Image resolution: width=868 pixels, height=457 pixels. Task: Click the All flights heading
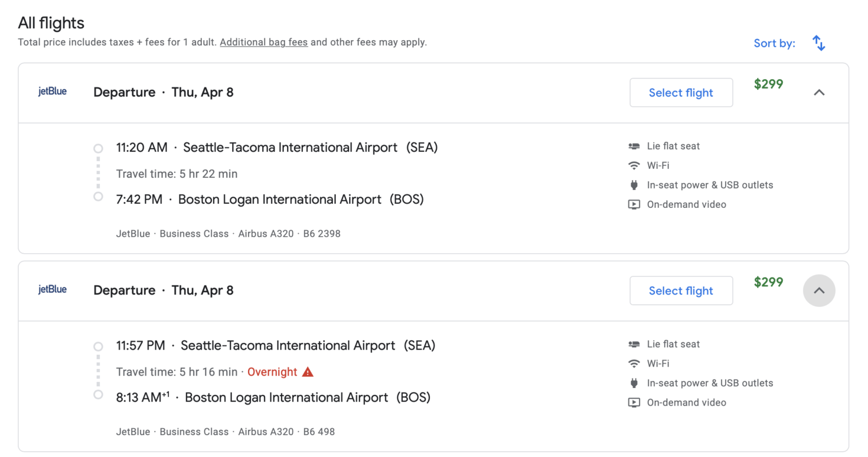click(x=50, y=23)
